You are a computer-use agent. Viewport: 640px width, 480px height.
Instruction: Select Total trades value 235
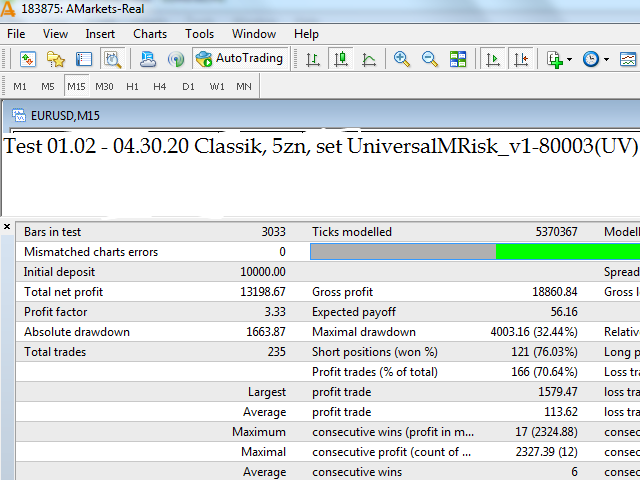click(276, 352)
